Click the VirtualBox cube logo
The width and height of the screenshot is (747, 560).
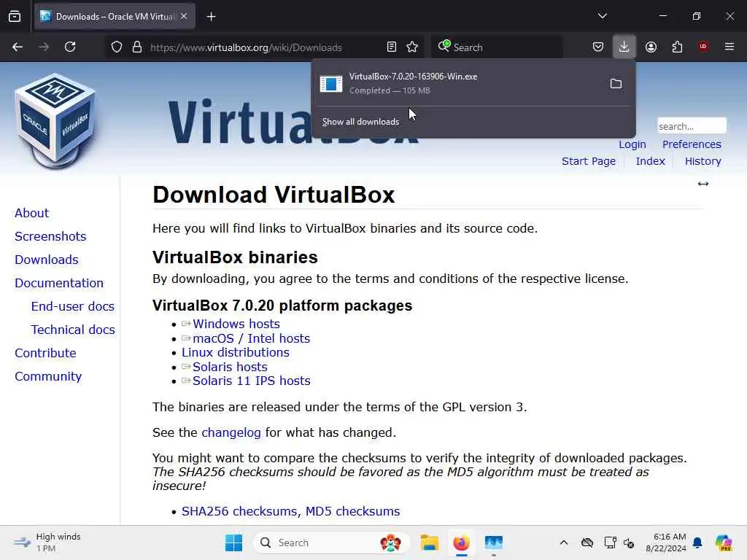tap(55, 122)
